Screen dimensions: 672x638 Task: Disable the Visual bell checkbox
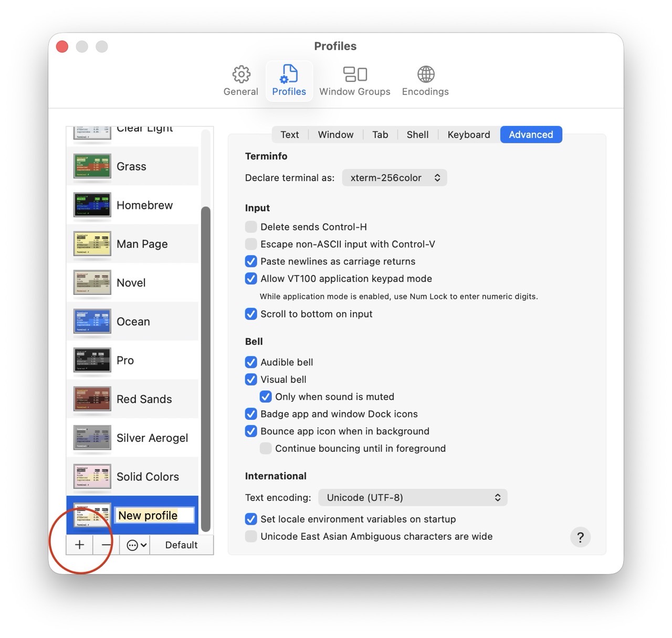251,379
